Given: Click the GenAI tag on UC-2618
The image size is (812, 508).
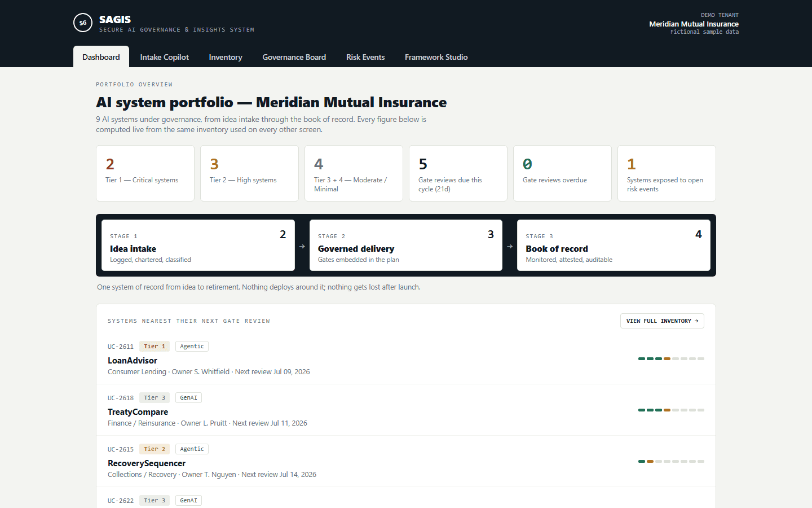Looking at the screenshot, I should pyautogui.click(x=188, y=397).
